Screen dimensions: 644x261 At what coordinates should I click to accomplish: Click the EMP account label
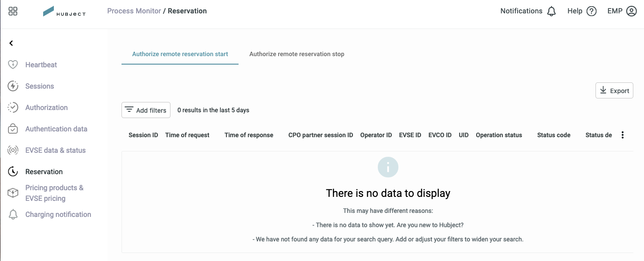click(x=615, y=11)
